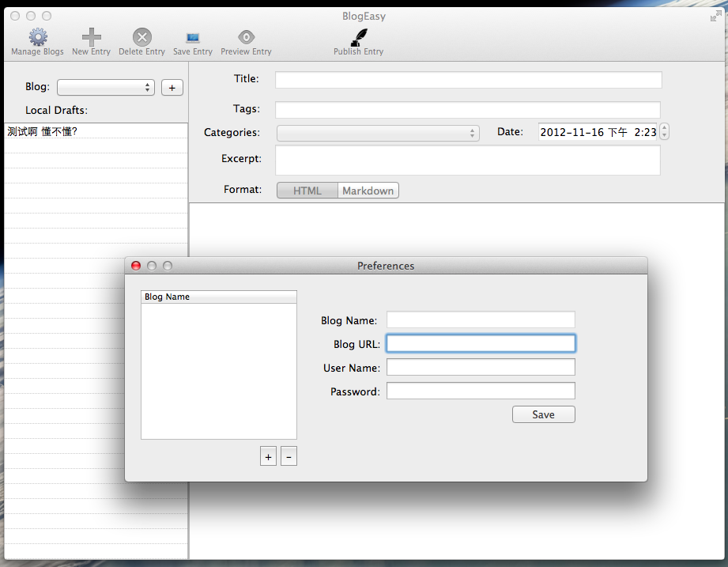Image resolution: width=728 pixels, height=567 pixels.
Task: Select the draft 测试啊 懂不懂?
Action: click(x=96, y=131)
